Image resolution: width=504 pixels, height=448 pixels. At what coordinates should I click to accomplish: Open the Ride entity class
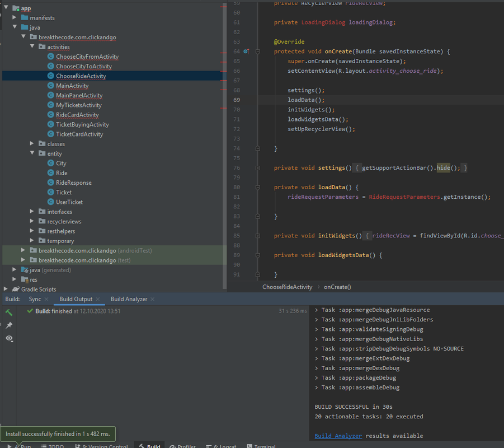pos(62,173)
